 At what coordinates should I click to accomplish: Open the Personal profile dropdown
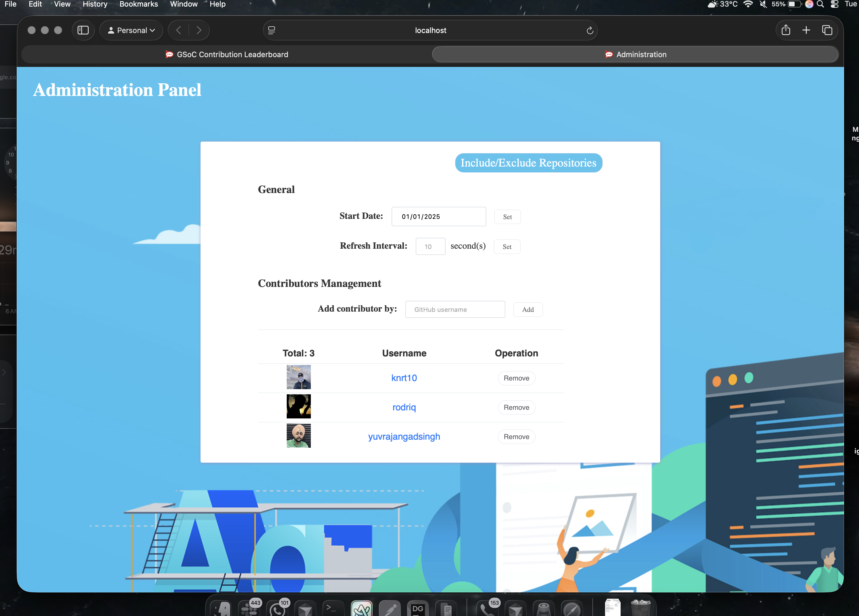(x=131, y=30)
